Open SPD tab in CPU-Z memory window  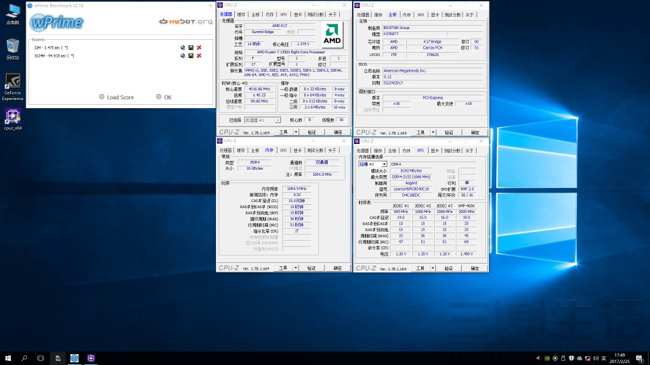pos(283,150)
